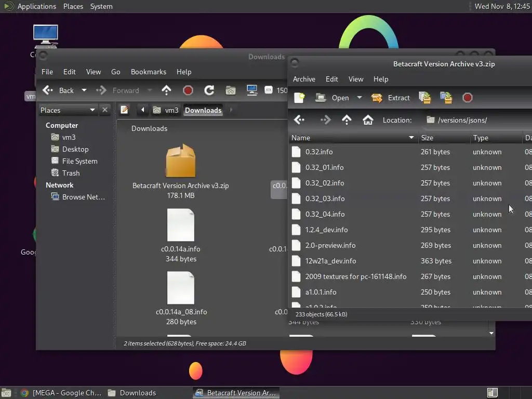Screen dimensions: 532x399
Task: Open the dropdown arrow next to Open
Action: click(x=360, y=98)
